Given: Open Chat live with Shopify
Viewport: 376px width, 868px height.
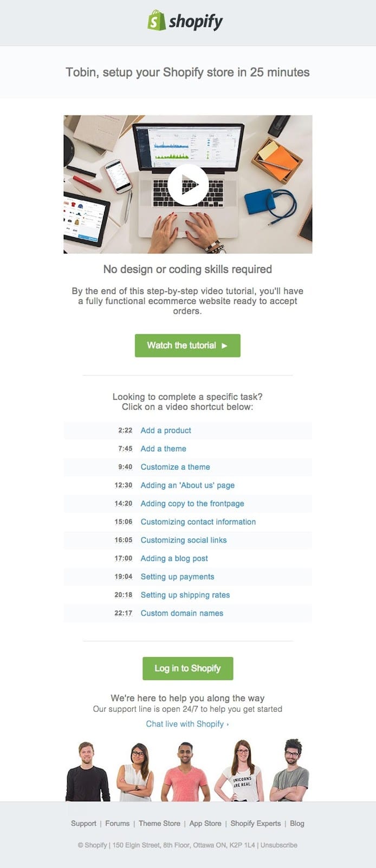Looking at the screenshot, I should coord(187,724).
